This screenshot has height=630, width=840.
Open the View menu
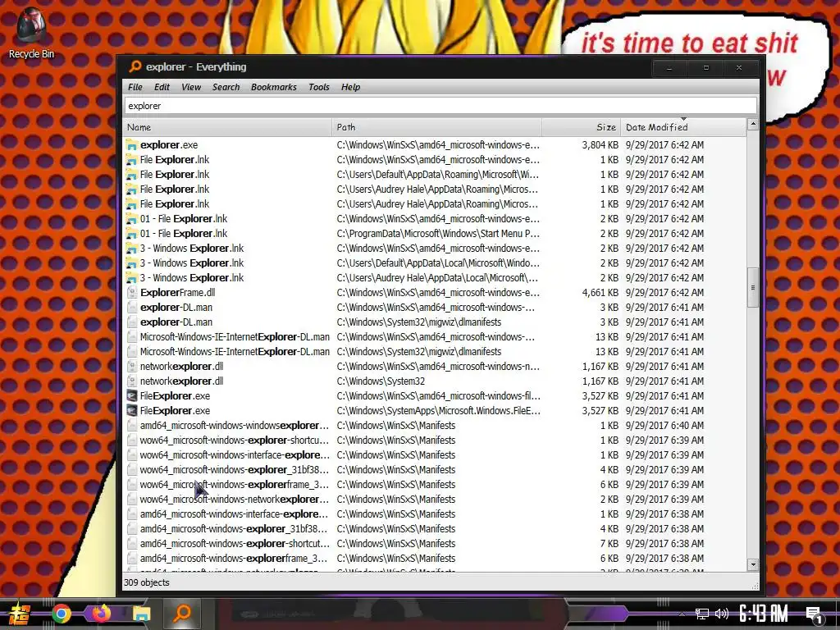[191, 87]
